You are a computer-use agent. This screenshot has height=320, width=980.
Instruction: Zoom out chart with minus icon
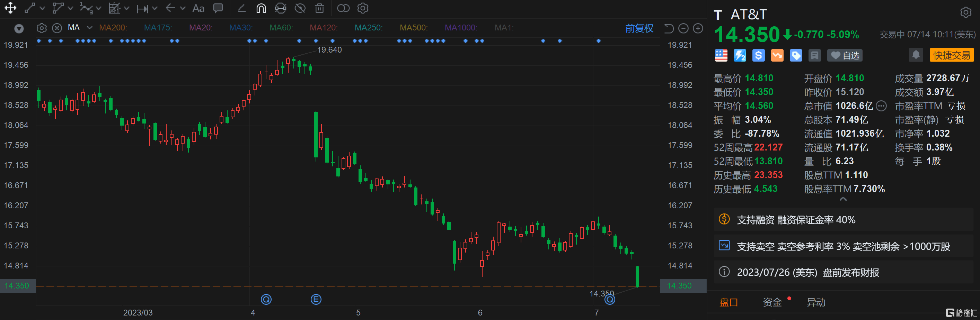tap(683, 28)
